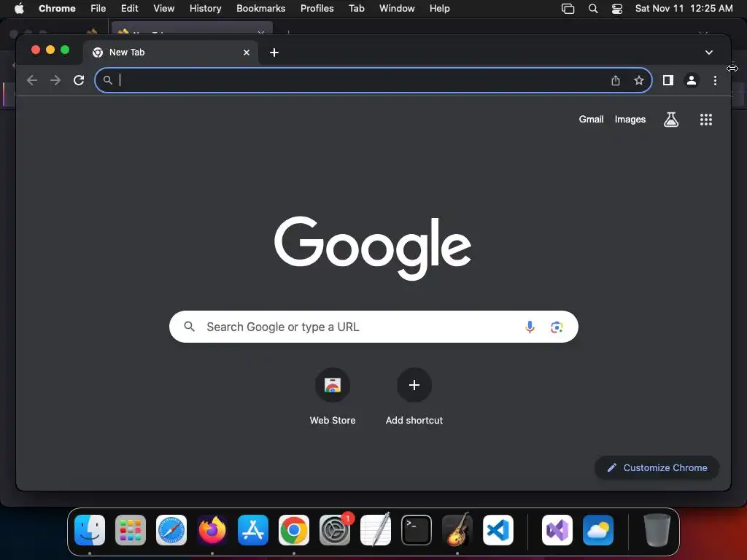Open the Chrome side panel

pyautogui.click(x=668, y=80)
